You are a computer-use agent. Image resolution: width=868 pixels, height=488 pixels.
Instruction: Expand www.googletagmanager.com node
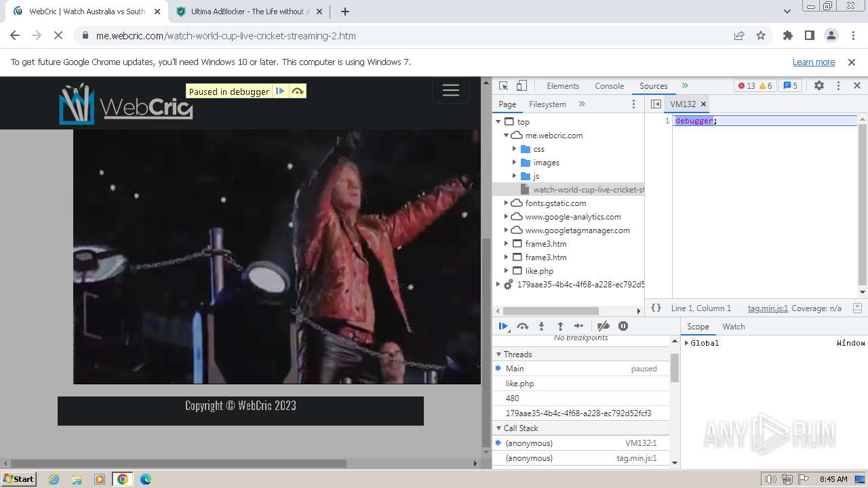click(x=507, y=230)
